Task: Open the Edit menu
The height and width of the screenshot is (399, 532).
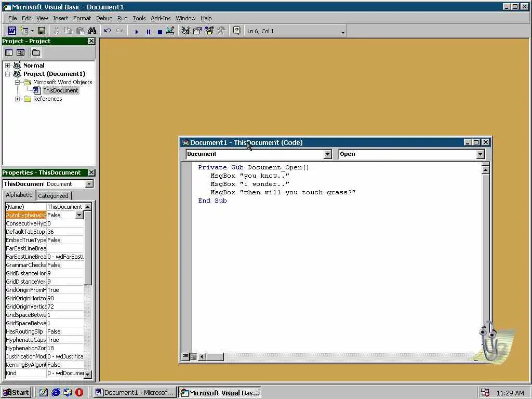Action: coord(26,18)
